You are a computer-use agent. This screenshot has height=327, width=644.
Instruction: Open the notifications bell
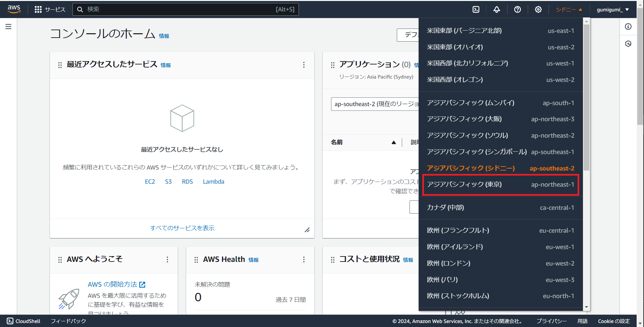click(x=496, y=9)
